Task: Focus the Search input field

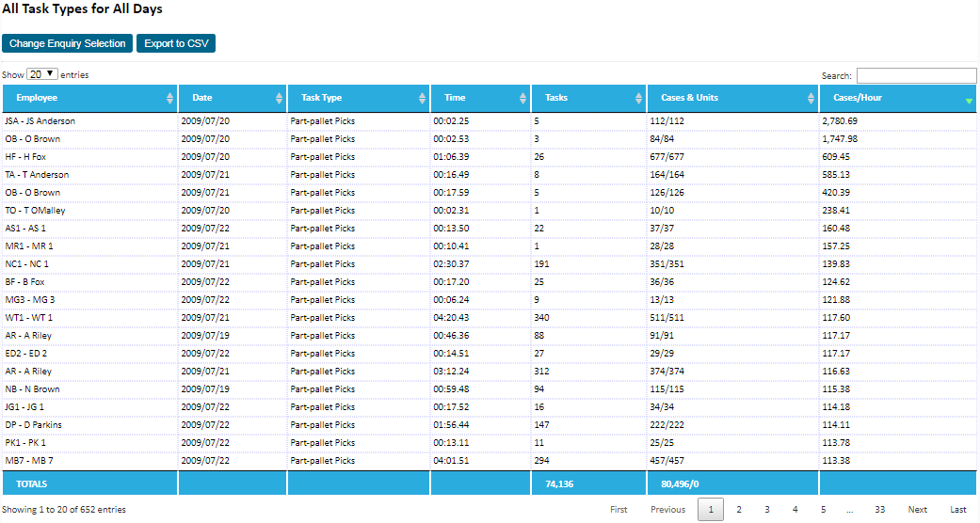Action: point(916,75)
